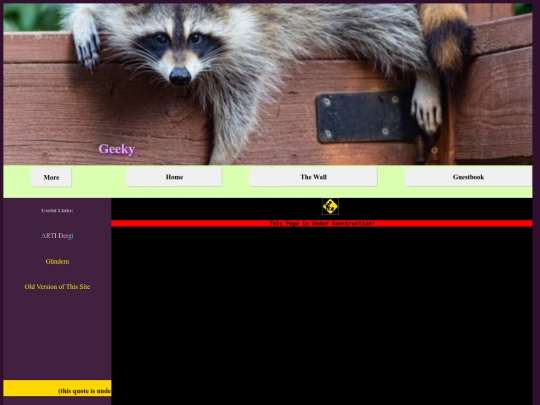This screenshot has height=405, width=540.
Task: Click the Geeky site title
Action: tap(117, 149)
